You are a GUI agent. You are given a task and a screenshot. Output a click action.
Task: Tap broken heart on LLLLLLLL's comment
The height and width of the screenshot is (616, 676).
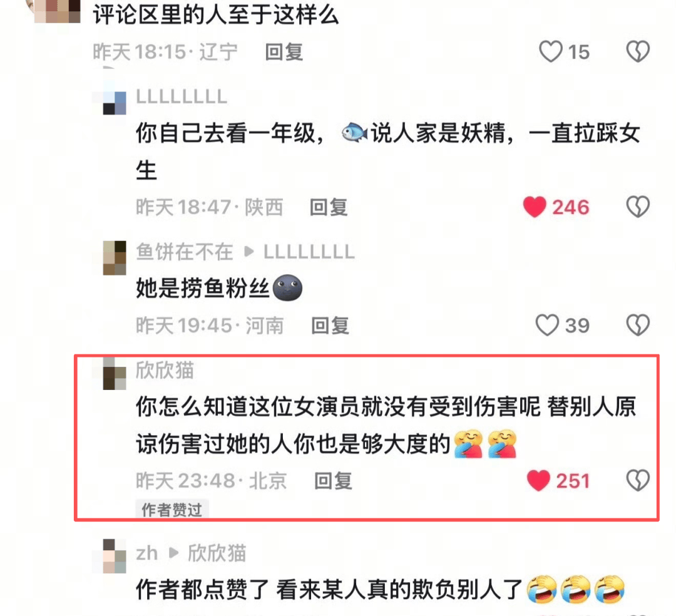(x=638, y=207)
